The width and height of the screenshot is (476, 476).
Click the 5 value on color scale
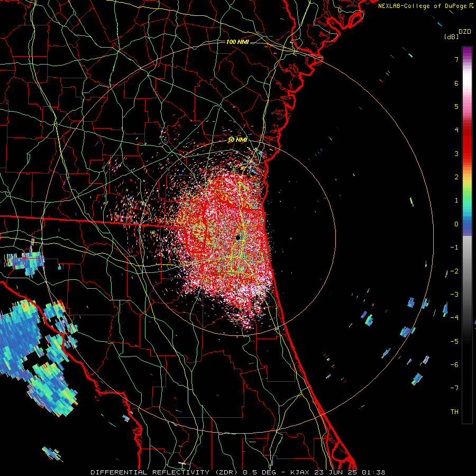point(456,106)
